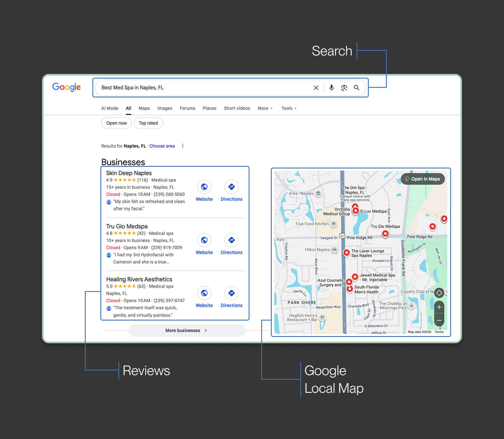The image size is (504, 439).
Task: Open the three-dot options next to Choose area
Action: 183,146
